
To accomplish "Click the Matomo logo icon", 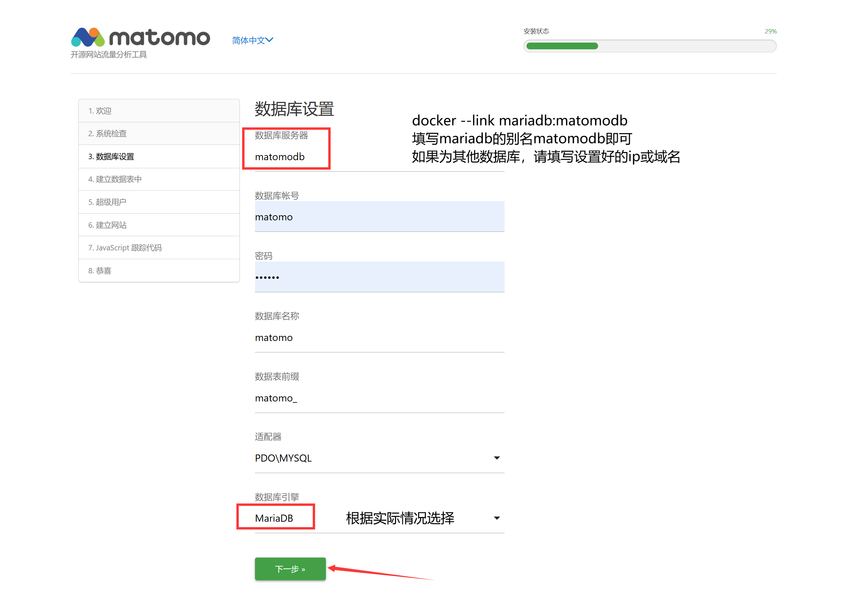I will coord(88,37).
